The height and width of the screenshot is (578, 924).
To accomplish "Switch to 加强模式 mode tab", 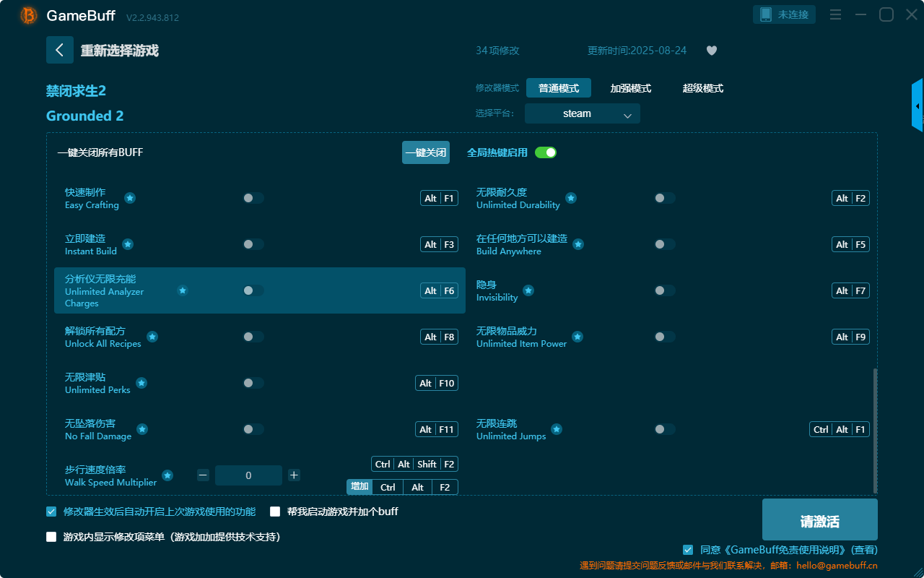I will click(x=631, y=88).
